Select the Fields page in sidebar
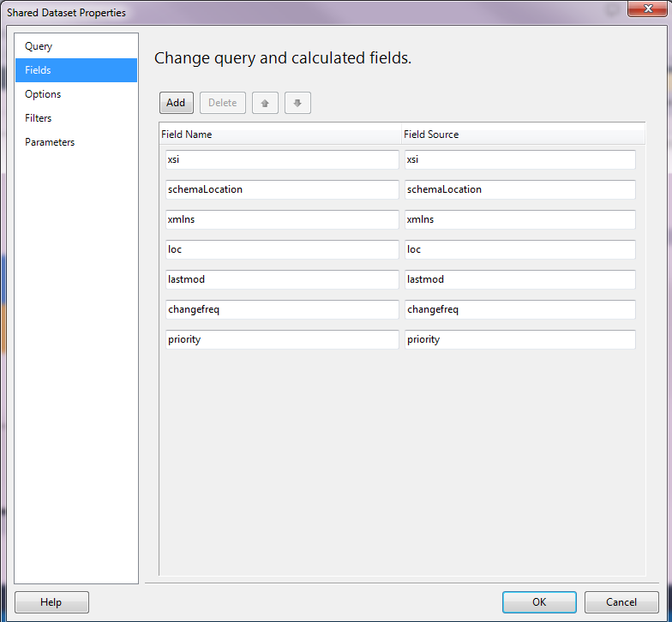The height and width of the screenshot is (622, 672). point(39,70)
